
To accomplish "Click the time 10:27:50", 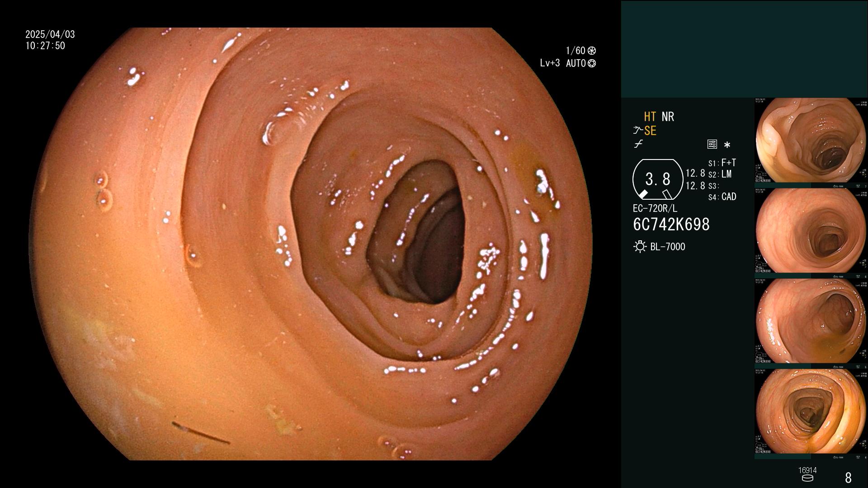I will [45, 46].
